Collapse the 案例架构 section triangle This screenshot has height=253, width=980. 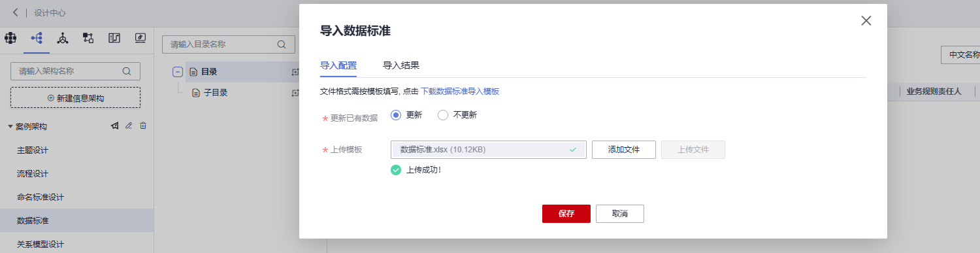(x=10, y=126)
